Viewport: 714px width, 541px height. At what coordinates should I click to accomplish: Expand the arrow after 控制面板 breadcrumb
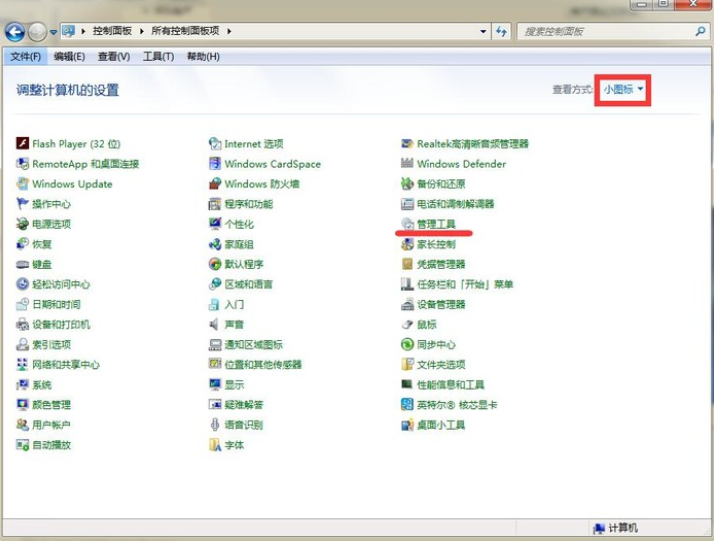click(x=142, y=31)
